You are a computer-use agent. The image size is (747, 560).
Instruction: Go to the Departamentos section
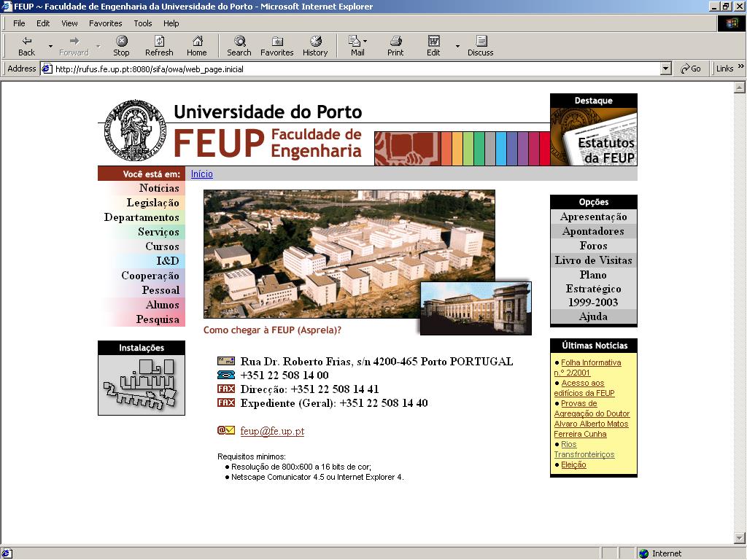click(x=142, y=217)
